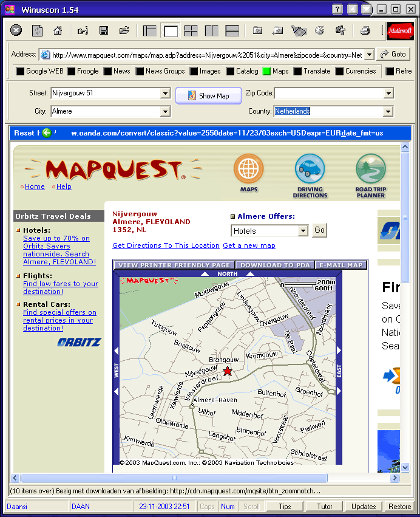The image size is (420, 517).
Task: Click the Stop loading toolbar icon
Action: pyautogui.click(x=16, y=30)
